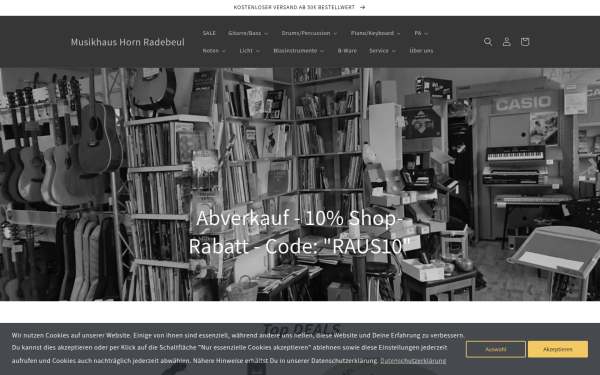Expand the Licht dropdown menu
The height and width of the screenshot is (375, 600).
[x=249, y=51]
